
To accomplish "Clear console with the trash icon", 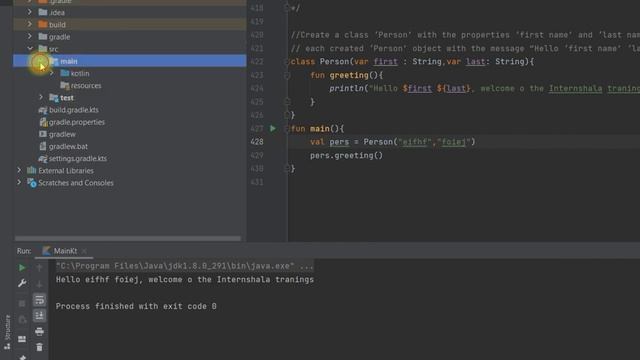I will point(39,347).
